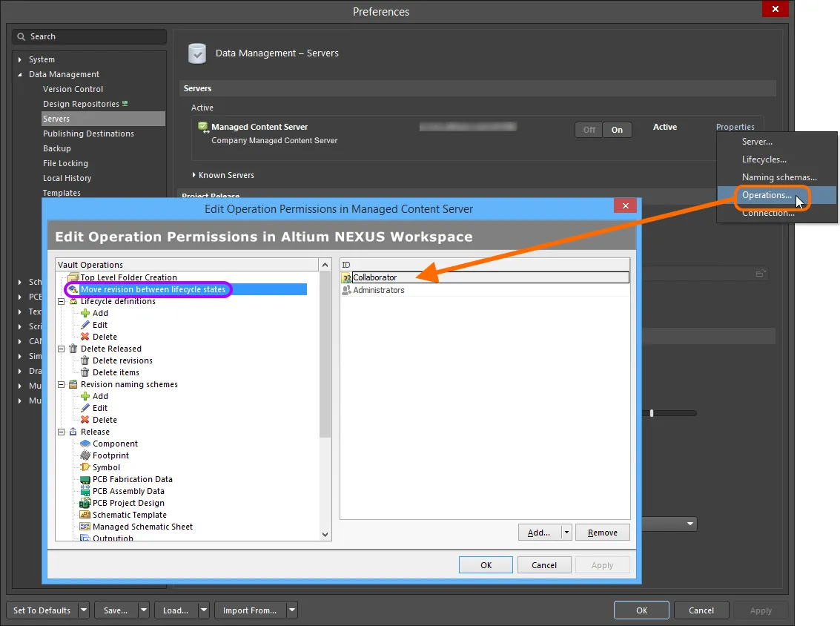Confirm with OK in Edit Operation Permissions
Image resolution: width=840 pixels, height=626 pixels.
tap(486, 565)
